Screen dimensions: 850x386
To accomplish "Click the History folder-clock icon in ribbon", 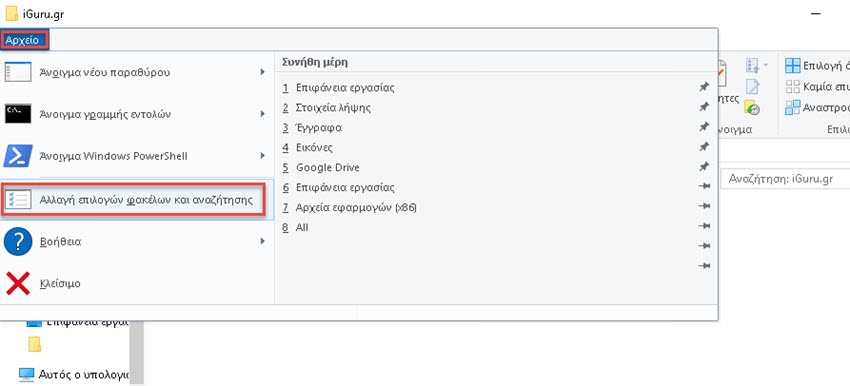I will [752, 107].
